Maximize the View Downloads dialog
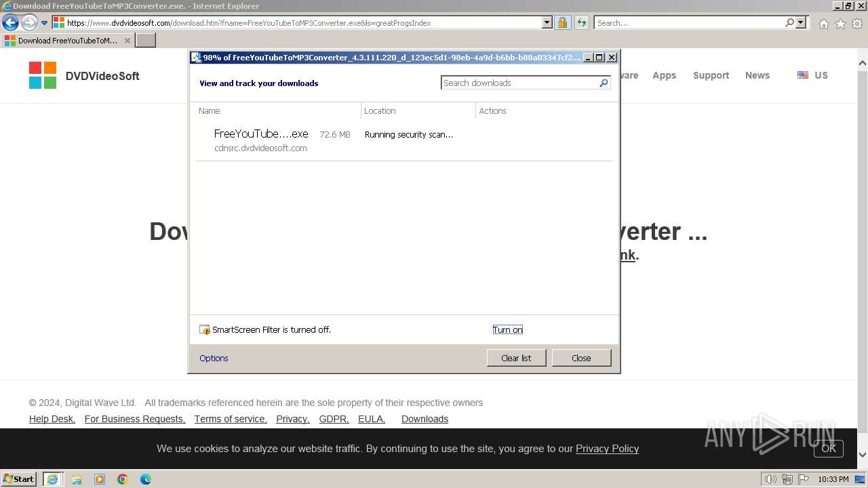Viewport: 868px width, 488px height. pyautogui.click(x=599, y=58)
